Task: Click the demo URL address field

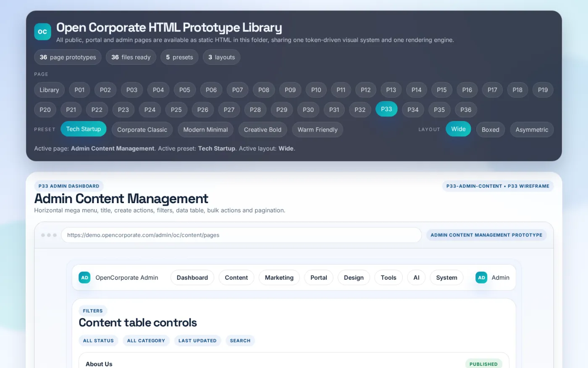Action: (241, 235)
